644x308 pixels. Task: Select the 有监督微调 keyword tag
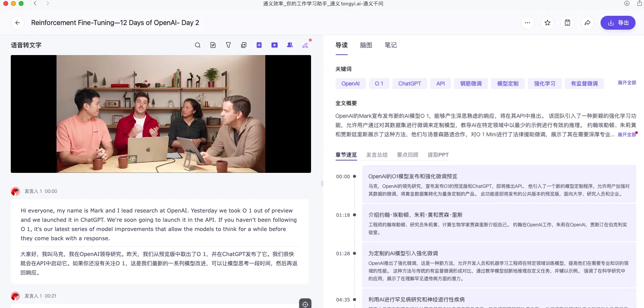coord(584,84)
